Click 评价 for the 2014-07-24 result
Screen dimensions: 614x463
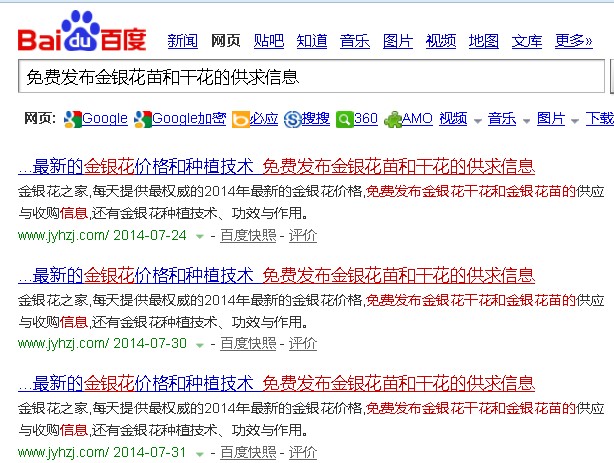click(303, 235)
